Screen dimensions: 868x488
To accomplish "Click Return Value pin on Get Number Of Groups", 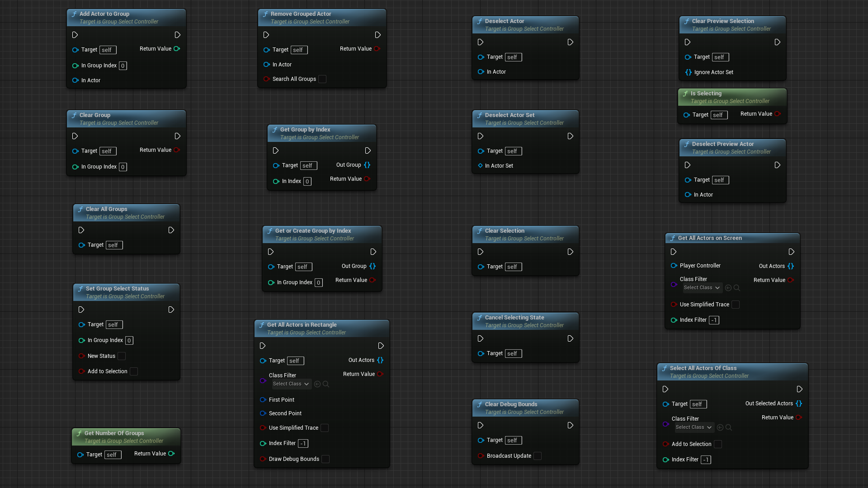I will coord(171,454).
